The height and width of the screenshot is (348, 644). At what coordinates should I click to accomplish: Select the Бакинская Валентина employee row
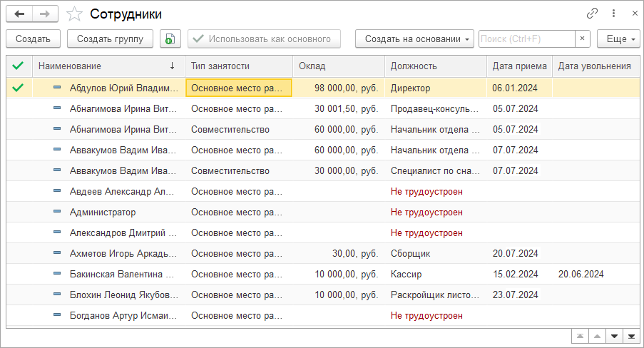click(123, 274)
